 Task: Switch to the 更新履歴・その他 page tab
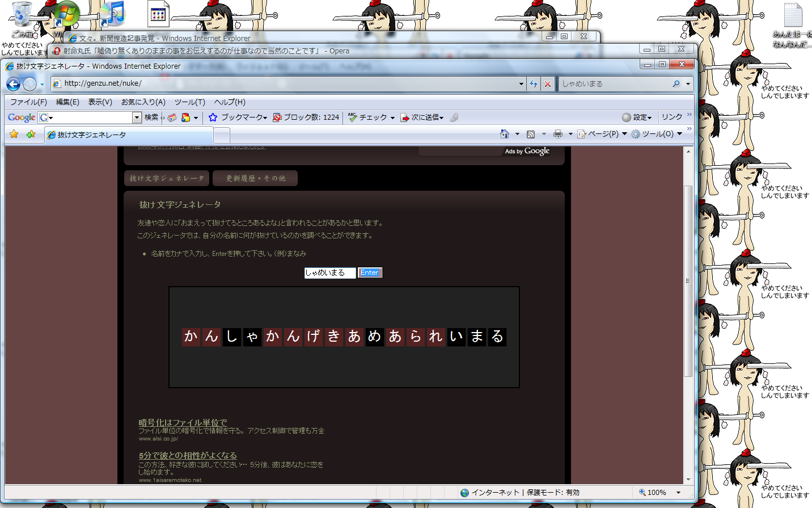255,178
